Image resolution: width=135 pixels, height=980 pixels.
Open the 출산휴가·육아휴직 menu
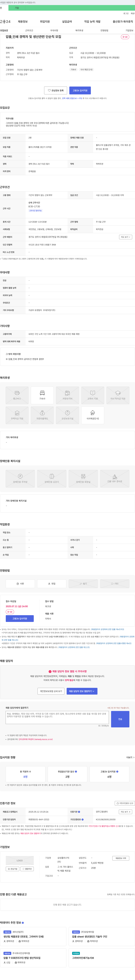pyautogui.click(x=123, y=22)
